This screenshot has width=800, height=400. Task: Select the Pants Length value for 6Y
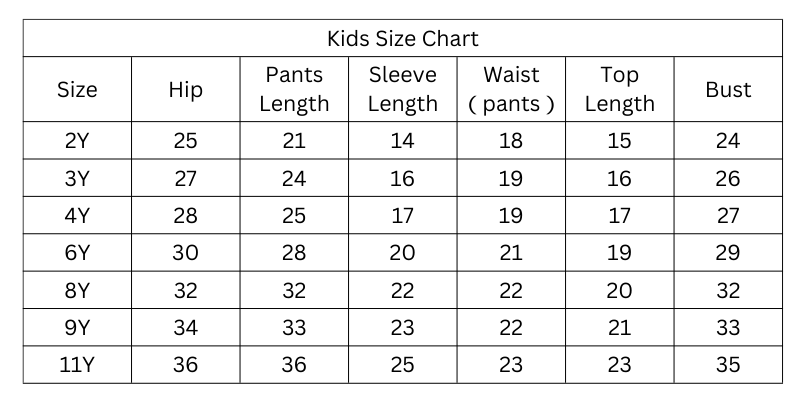[x=294, y=253]
